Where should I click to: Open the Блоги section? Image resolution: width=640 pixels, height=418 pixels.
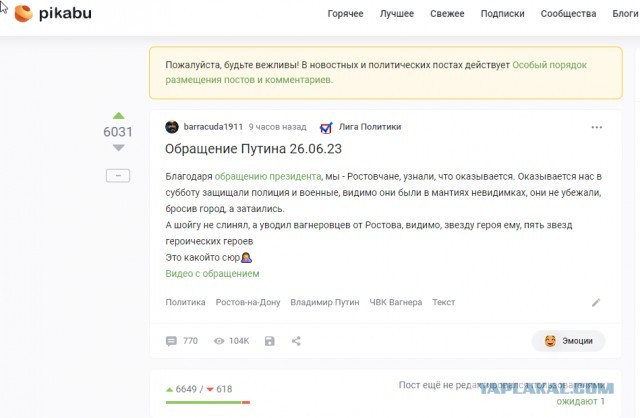pos(625,13)
